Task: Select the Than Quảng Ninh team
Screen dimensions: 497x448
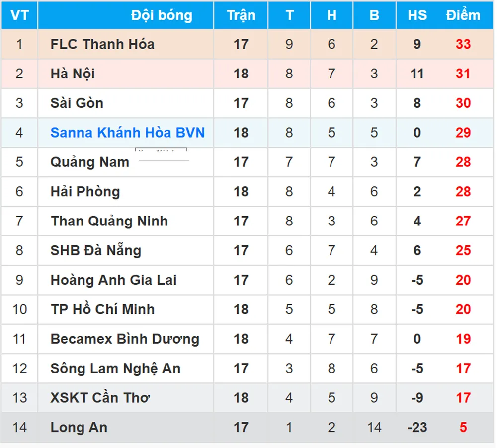Action: pos(109,221)
